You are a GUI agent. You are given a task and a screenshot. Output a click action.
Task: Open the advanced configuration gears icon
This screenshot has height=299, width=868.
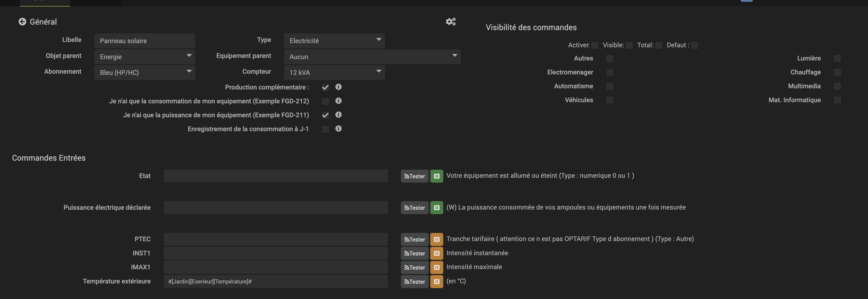[450, 22]
